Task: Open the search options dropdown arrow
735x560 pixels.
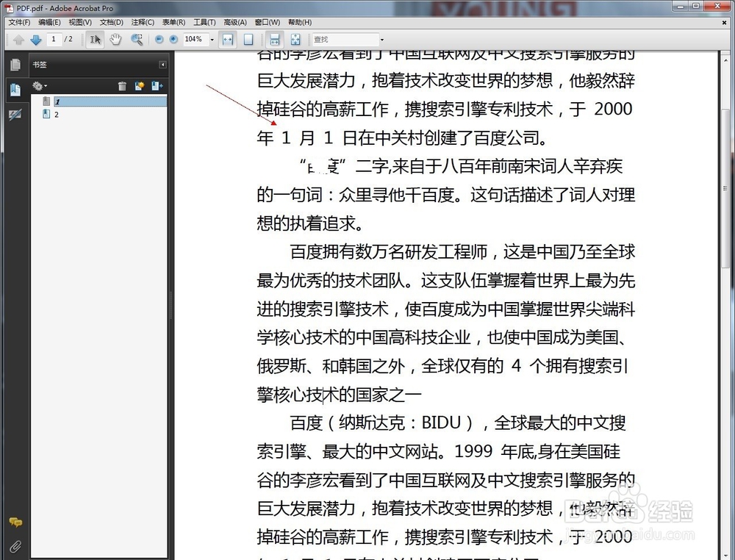Action: (382, 40)
